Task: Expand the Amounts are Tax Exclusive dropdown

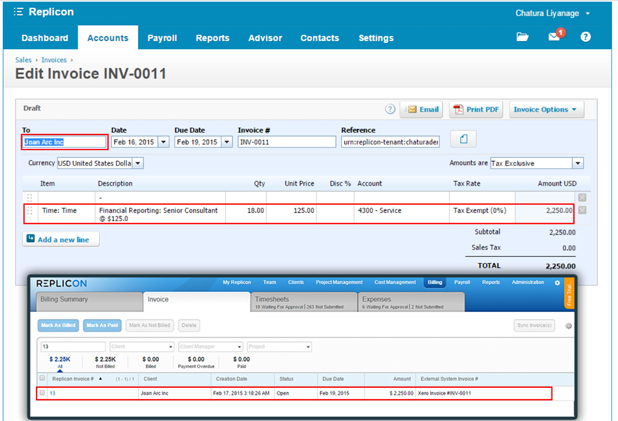Action: (x=578, y=163)
